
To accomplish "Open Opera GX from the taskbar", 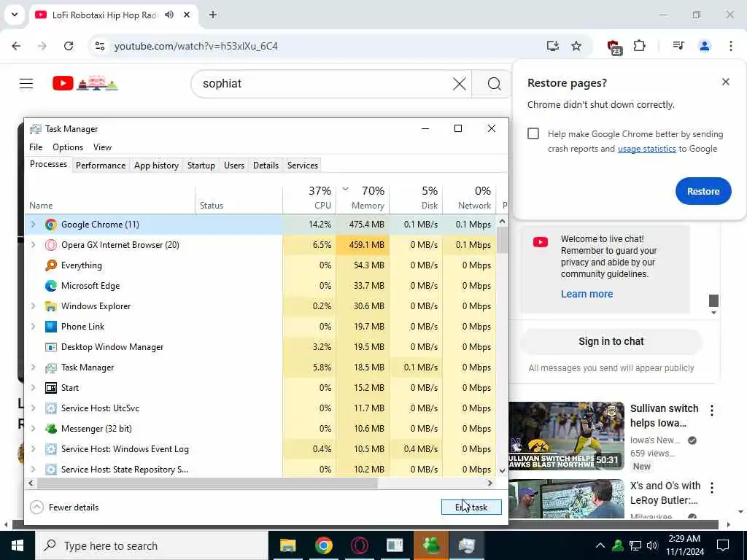I will click(x=359, y=545).
